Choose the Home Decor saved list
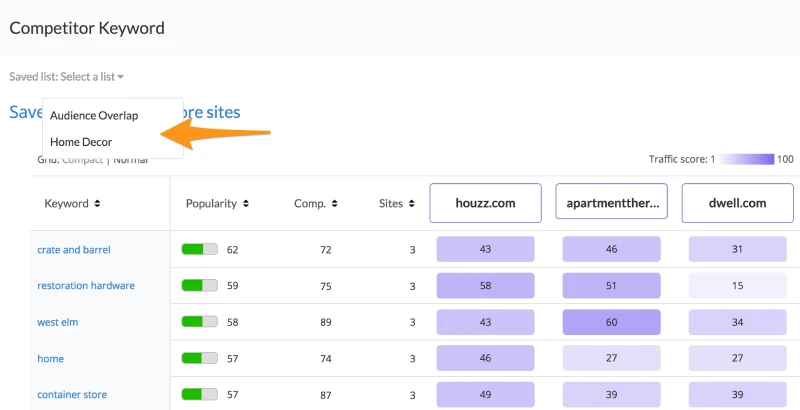 point(81,142)
